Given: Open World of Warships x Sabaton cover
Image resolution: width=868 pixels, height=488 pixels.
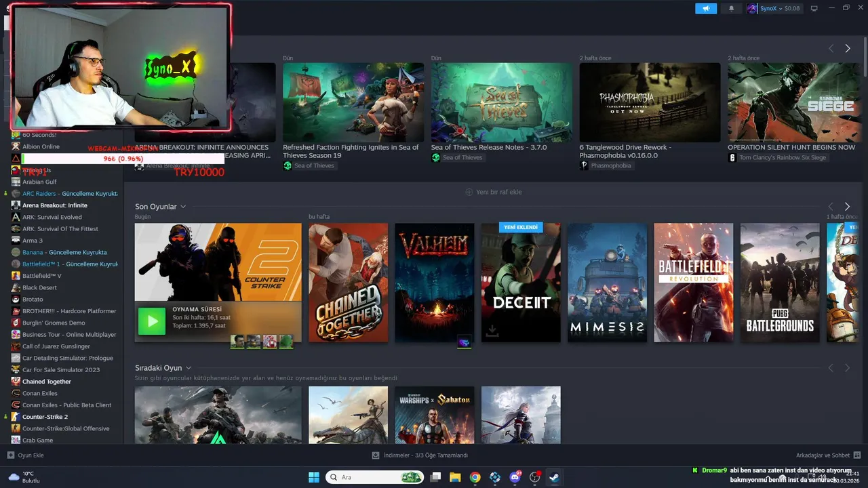Looking at the screenshot, I should [x=435, y=415].
